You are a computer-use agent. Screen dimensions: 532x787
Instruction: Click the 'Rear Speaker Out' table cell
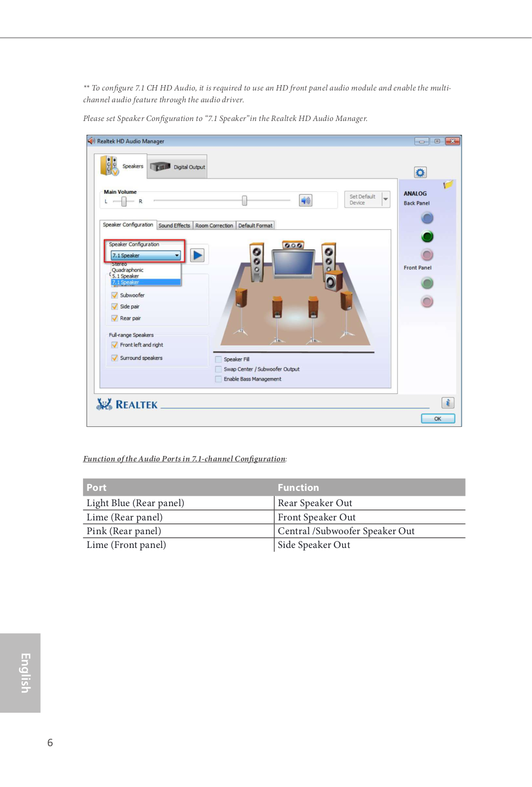[370, 503]
